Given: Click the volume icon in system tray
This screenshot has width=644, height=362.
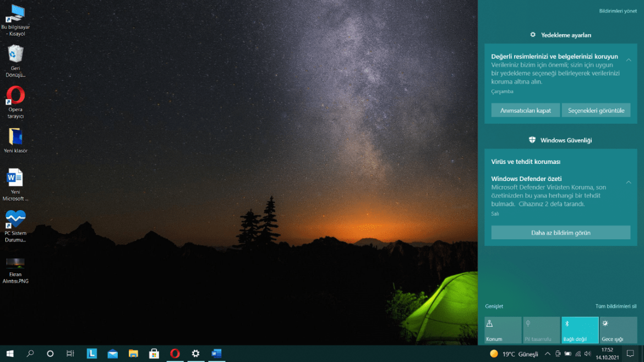Looking at the screenshot, I should (x=587, y=354).
